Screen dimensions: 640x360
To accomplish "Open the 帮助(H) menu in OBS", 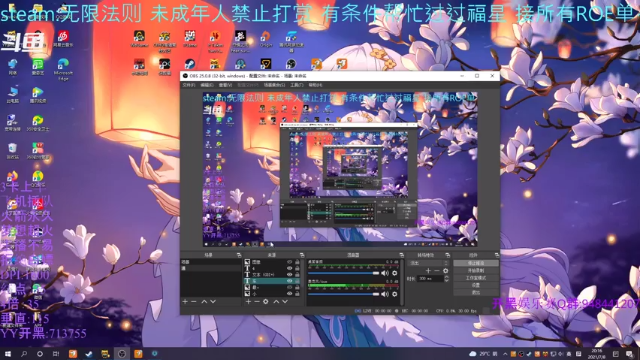I will click(x=316, y=85).
